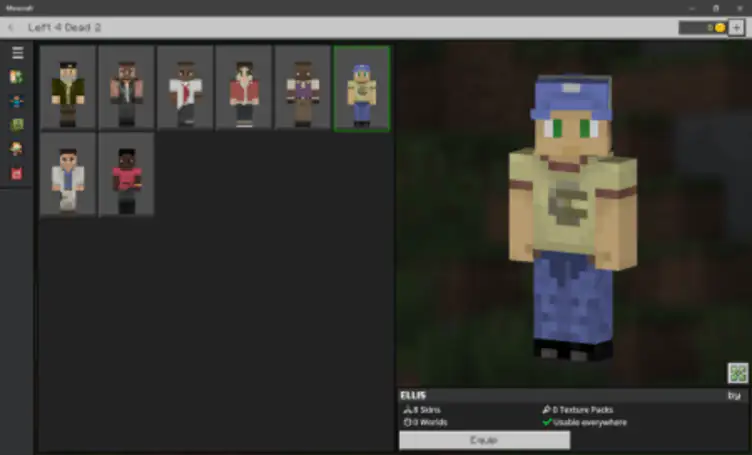Select the skin wearing the dark vest
This screenshot has height=455, width=752.
pos(127,88)
